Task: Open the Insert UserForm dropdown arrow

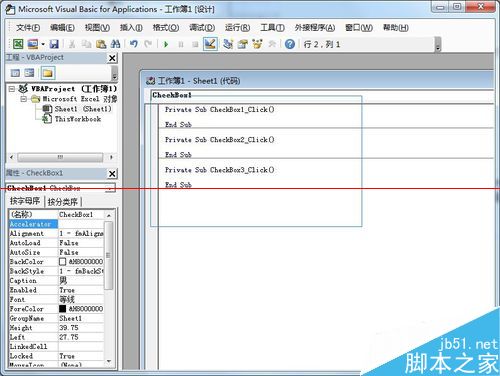Action: click(43, 44)
